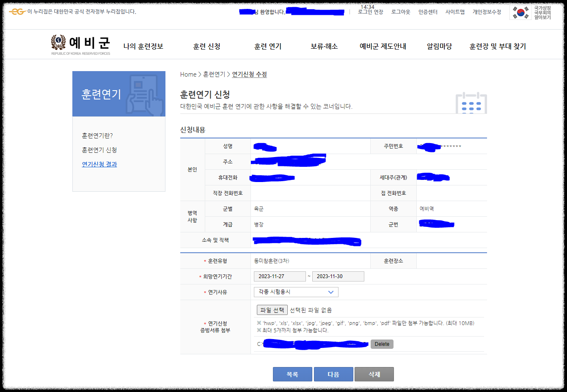Click the calendar illustration beside 훈련연기 신청 title
The height and width of the screenshot is (392, 567).
tap(471, 103)
